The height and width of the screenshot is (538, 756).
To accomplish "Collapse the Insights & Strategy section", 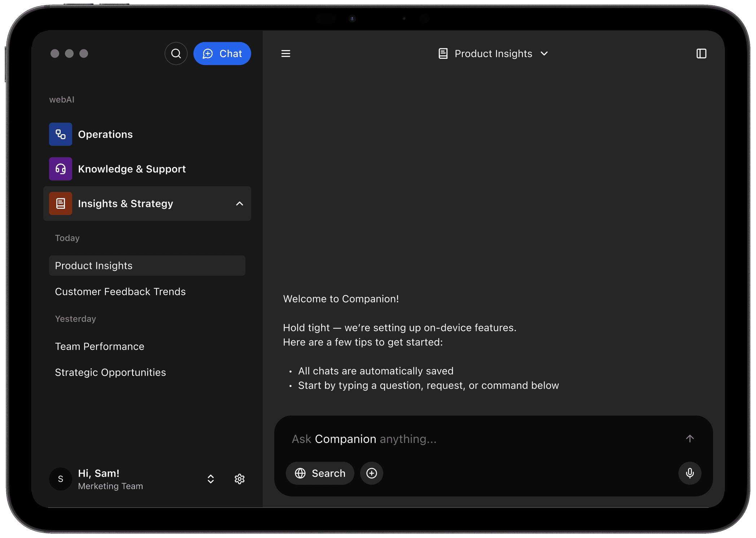I will 239,203.
